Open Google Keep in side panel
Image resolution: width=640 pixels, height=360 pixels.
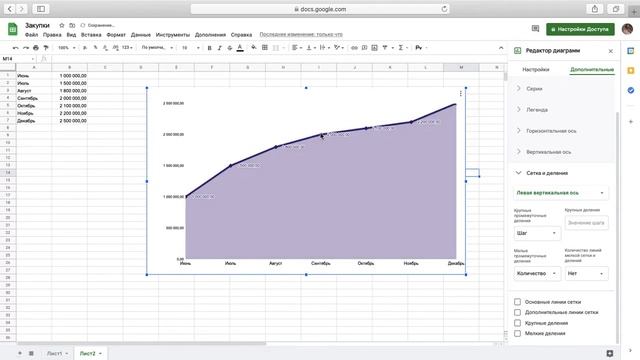[631, 71]
